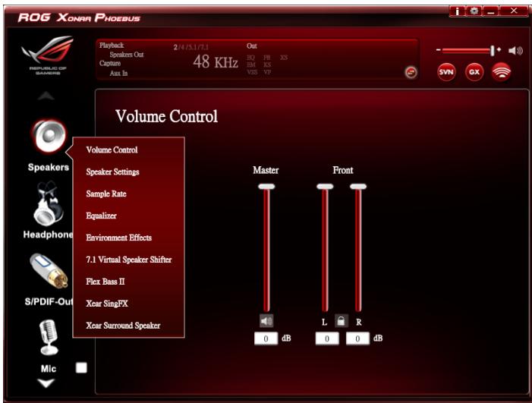
Task: Click the Speakers device icon
Action: pyautogui.click(x=49, y=136)
